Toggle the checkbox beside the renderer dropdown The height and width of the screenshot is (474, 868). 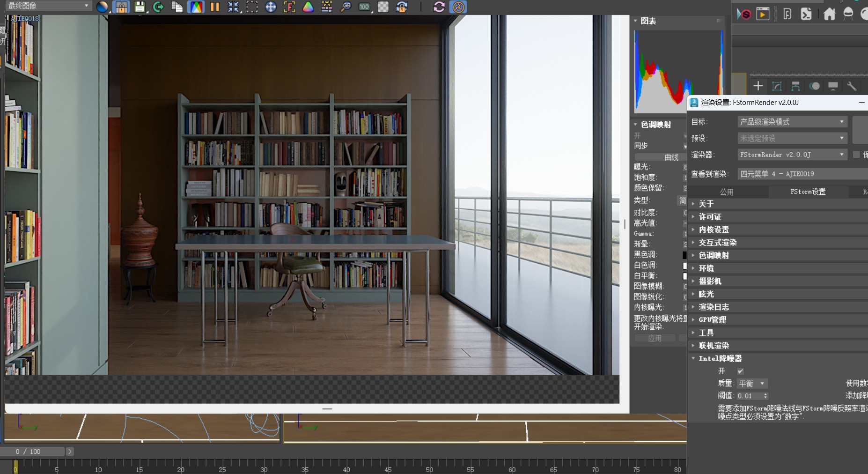click(x=856, y=155)
